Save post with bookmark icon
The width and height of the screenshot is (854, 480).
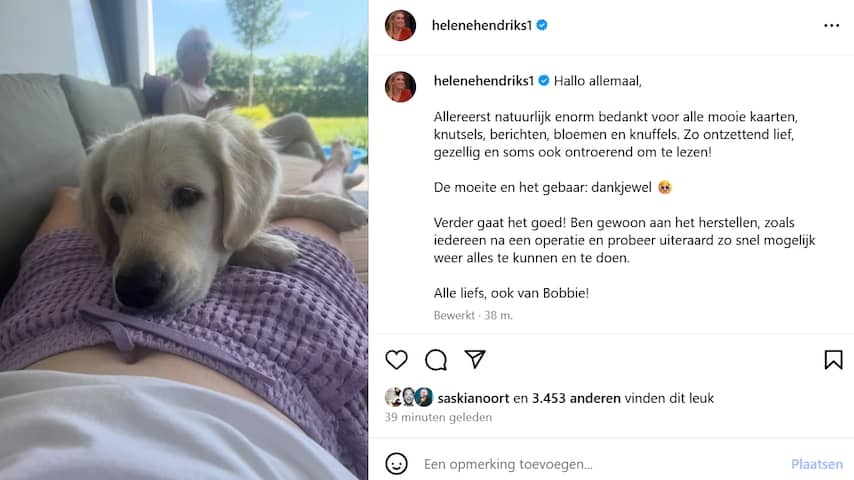[833, 360]
